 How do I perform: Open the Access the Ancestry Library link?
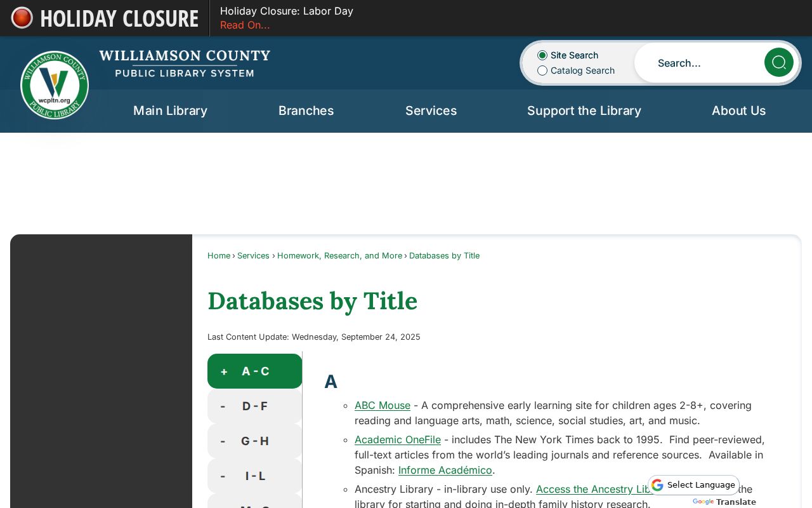tap(594, 489)
